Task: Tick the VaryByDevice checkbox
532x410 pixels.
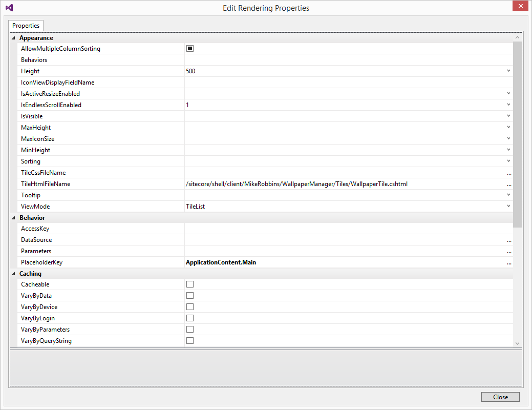Action: [190, 307]
